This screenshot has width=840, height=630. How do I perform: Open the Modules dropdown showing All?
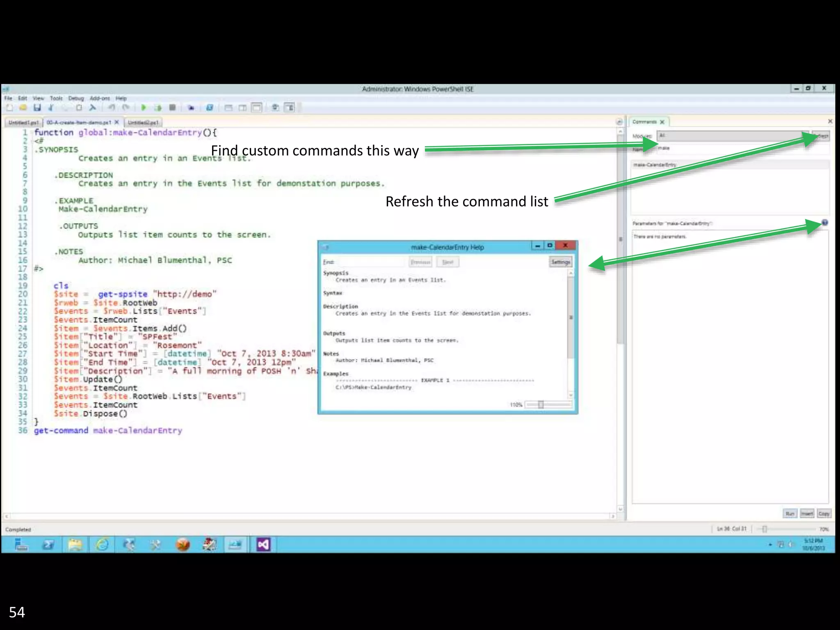point(733,136)
